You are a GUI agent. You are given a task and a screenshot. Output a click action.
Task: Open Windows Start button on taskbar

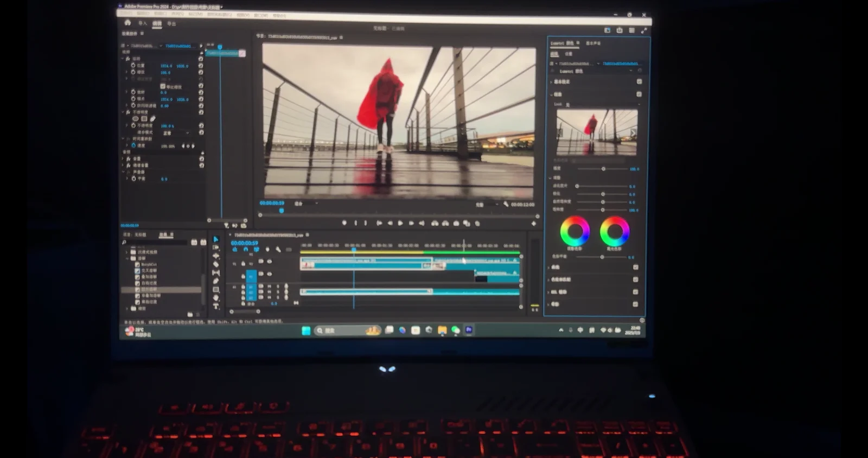pyautogui.click(x=306, y=330)
